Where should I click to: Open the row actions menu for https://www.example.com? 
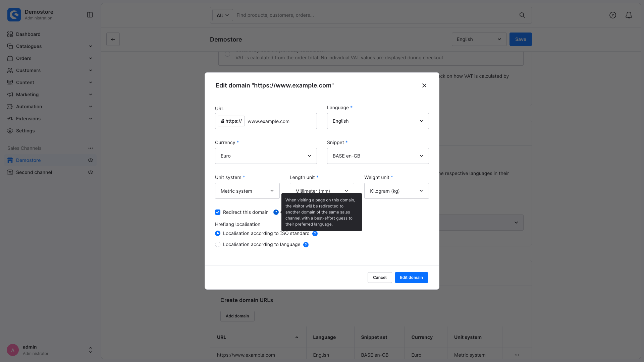click(517, 355)
